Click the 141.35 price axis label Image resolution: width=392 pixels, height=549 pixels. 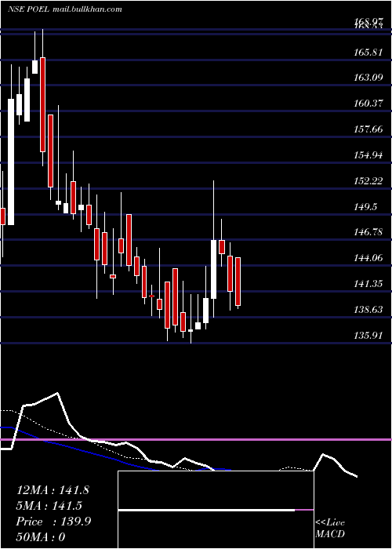369,284
